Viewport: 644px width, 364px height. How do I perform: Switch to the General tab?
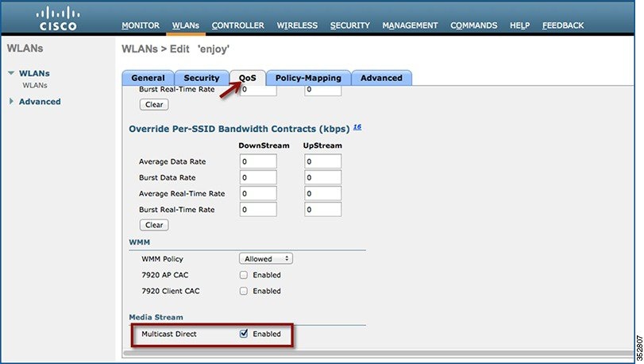click(x=148, y=78)
